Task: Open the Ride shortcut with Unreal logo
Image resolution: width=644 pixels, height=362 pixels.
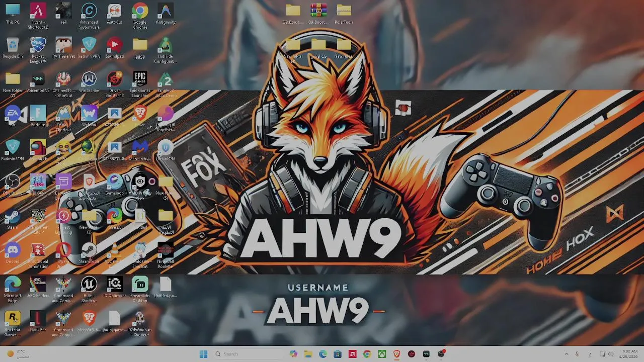Action: (x=89, y=290)
